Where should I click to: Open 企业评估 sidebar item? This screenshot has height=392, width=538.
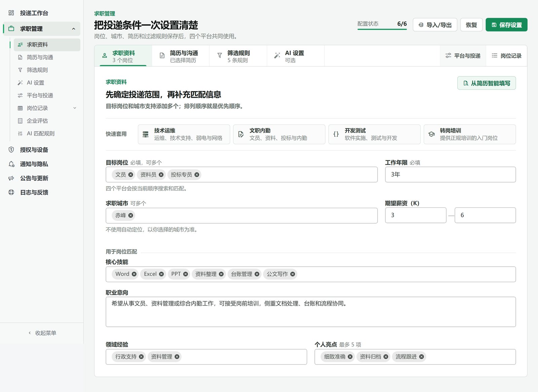click(47, 121)
